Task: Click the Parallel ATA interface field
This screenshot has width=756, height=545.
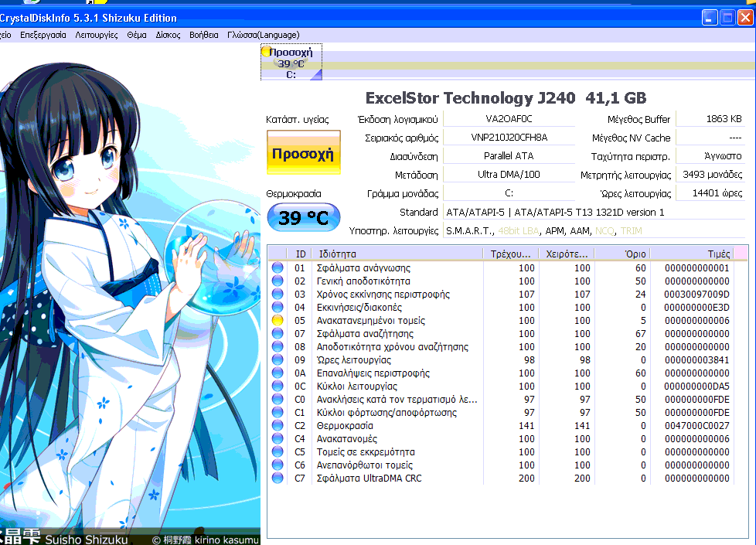Action: pos(509,156)
